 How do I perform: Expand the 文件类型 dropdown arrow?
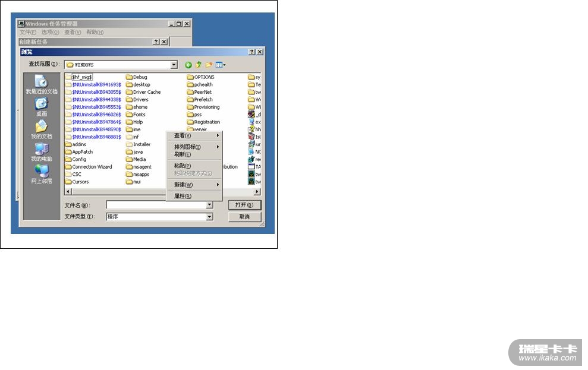click(x=210, y=216)
